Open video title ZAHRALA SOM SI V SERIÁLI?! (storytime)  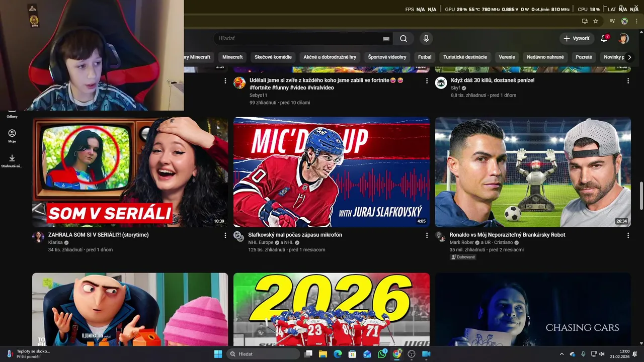point(98,235)
